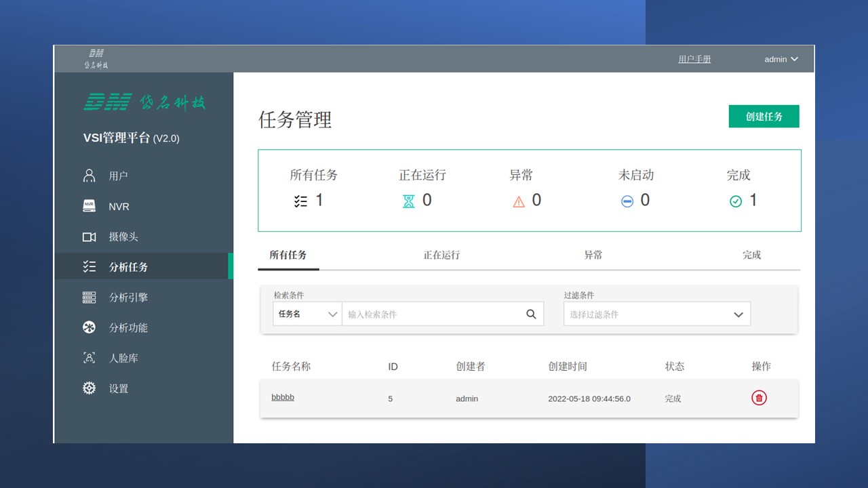The height and width of the screenshot is (488, 868).
Task: Click the 摄像头 camera icon in sidebar
Action: coord(89,237)
